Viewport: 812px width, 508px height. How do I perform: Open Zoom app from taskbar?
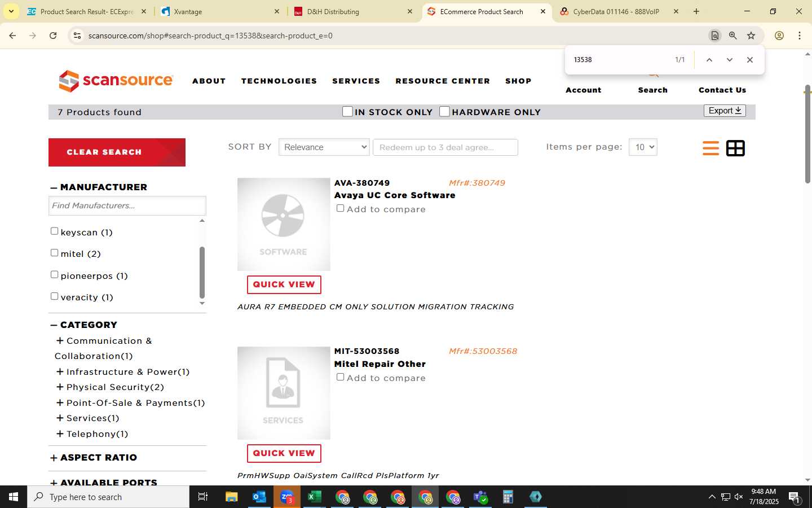[287, 497]
